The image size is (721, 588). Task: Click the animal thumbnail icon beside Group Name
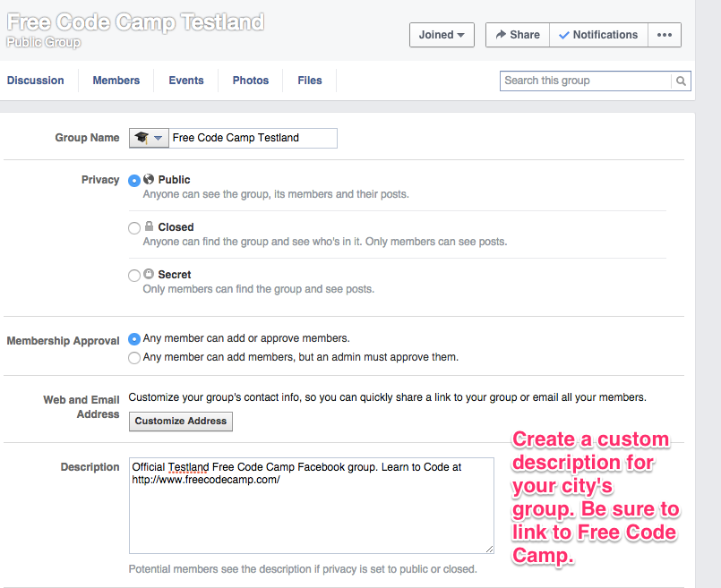tap(142, 138)
